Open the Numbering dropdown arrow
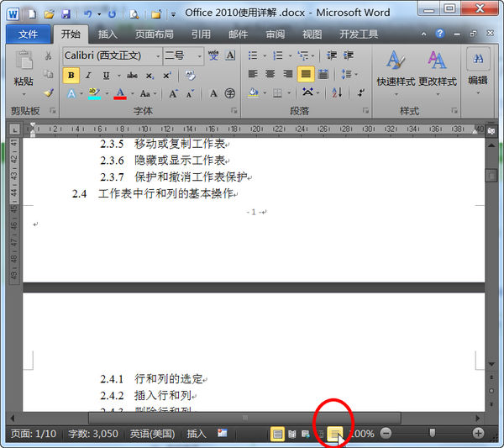Image resolution: width=504 pixels, height=448 pixels. pos(291,55)
